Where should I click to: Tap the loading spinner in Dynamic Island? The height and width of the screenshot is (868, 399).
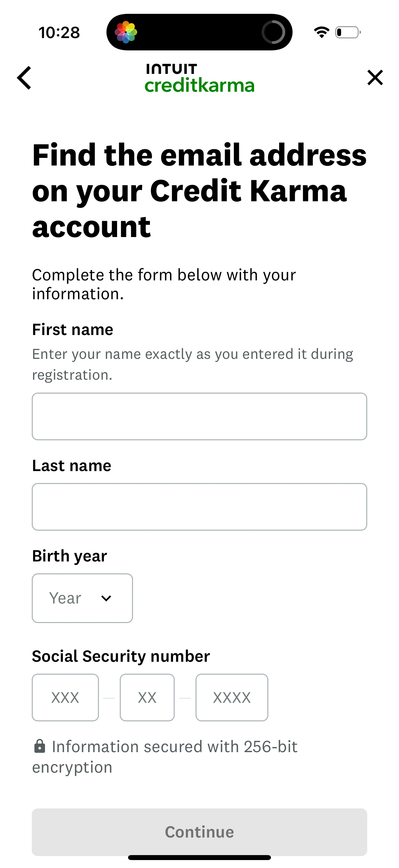point(273,32)
